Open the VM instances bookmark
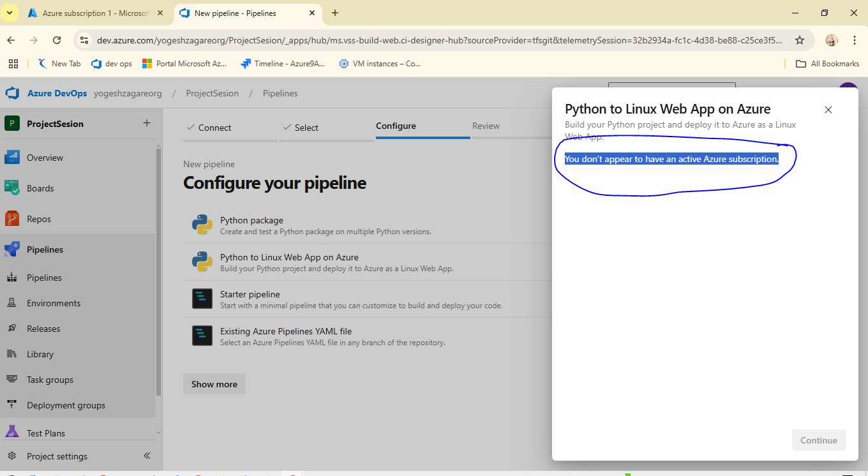 pos(380,64)
